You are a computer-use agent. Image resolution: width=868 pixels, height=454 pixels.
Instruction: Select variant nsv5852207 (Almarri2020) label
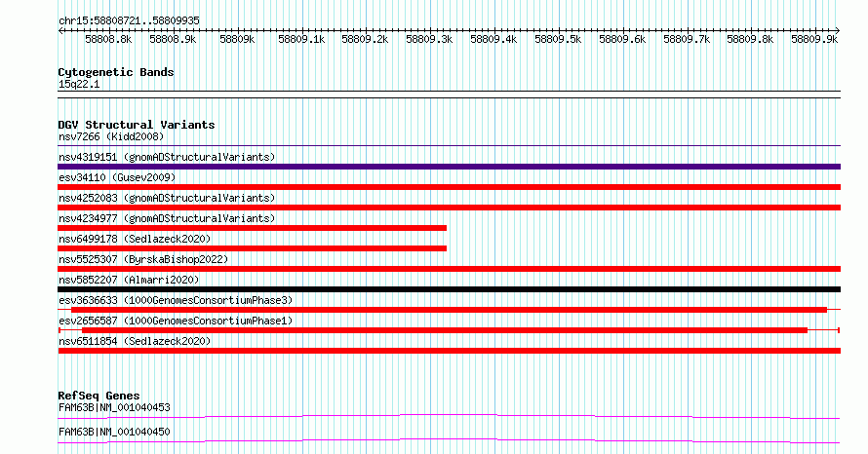click(129, 280)
